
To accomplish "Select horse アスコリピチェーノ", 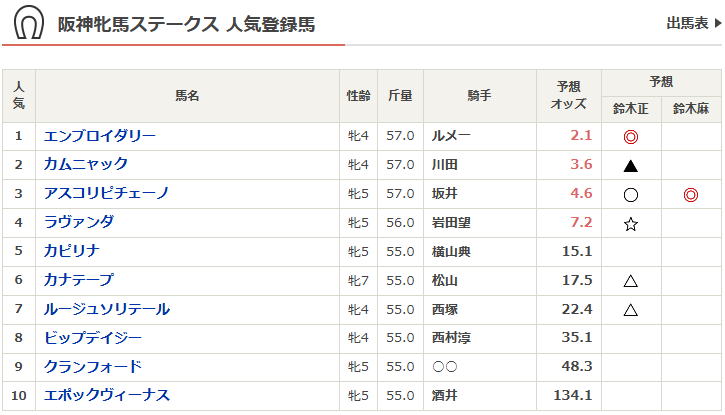I will [x=107, y=194].
